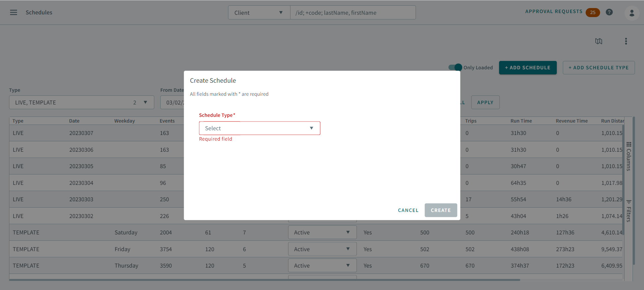The width and height of the screenshot is (644, 290).
Task: Click the run time value 438h08
Action: 520,249
